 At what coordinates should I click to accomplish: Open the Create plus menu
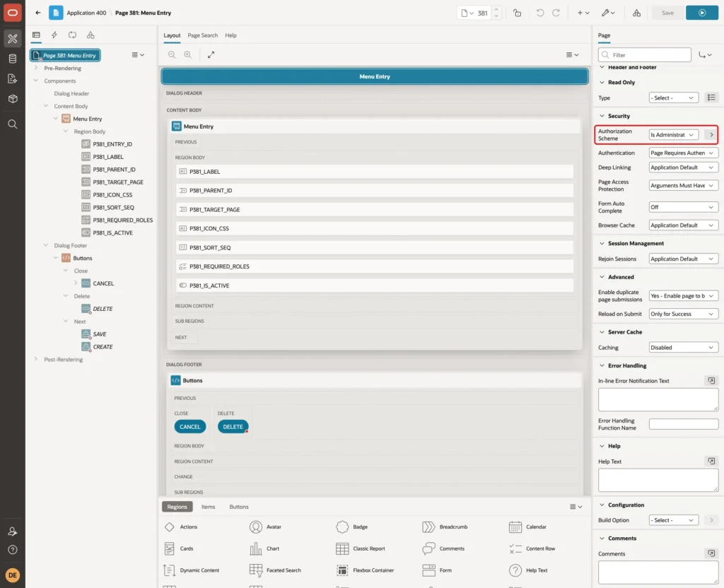click(583, 13)
